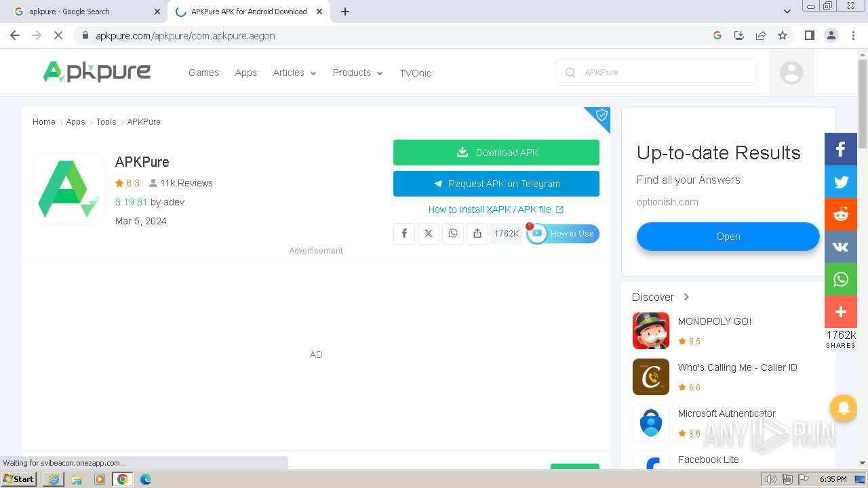Viewport: 868px width, 488px height.
Task: Click the install/download icon in address bar
Action: pyautogui.click(x=739, y=35)
